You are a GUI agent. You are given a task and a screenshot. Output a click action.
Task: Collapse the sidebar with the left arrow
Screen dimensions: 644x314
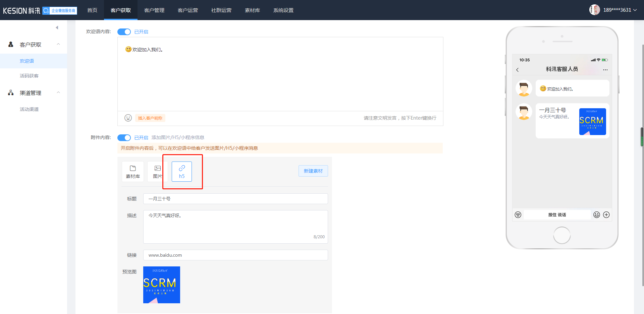tap(57, 27)
